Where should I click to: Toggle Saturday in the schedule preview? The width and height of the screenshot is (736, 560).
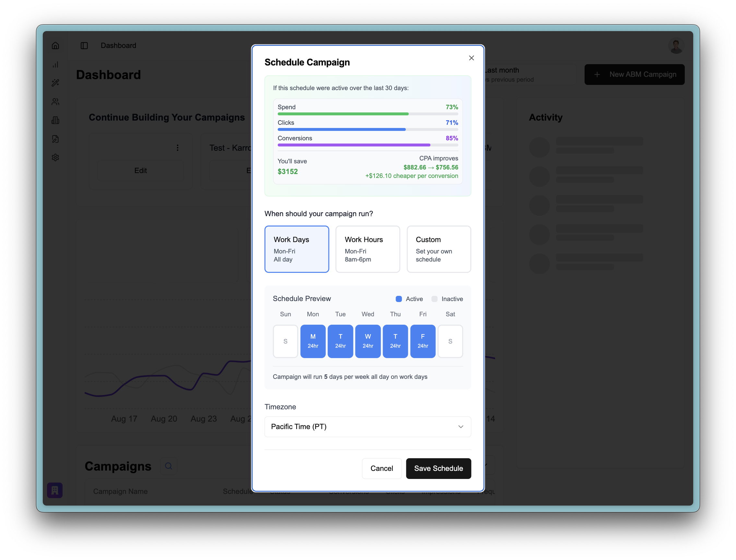[450, 341]
